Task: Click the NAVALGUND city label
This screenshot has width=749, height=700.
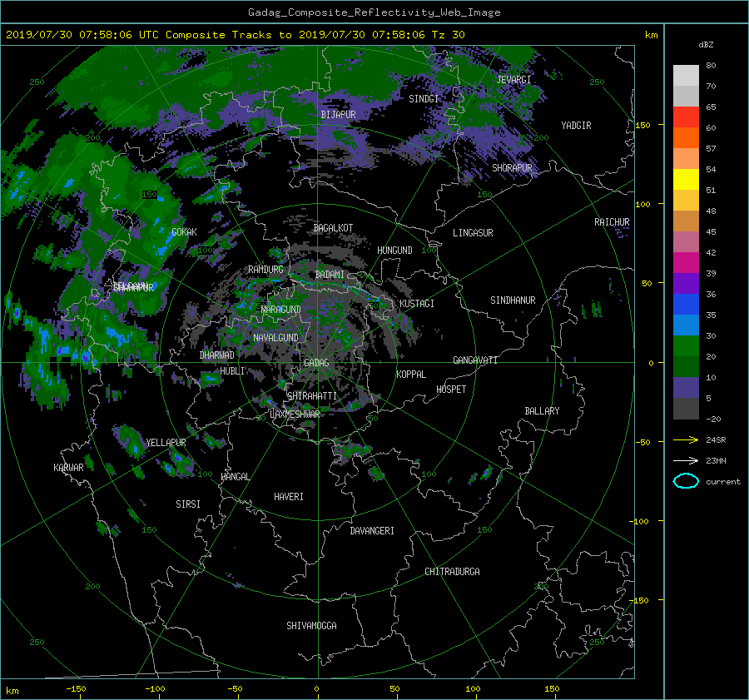Action: (x=275, y=338)
